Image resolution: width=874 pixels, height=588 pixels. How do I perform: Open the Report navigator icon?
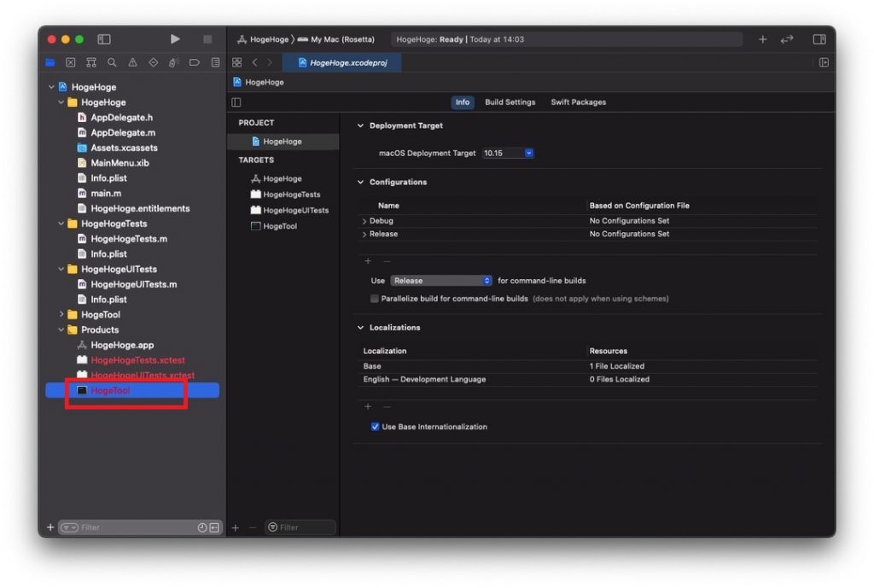click(x=215, y=62)
